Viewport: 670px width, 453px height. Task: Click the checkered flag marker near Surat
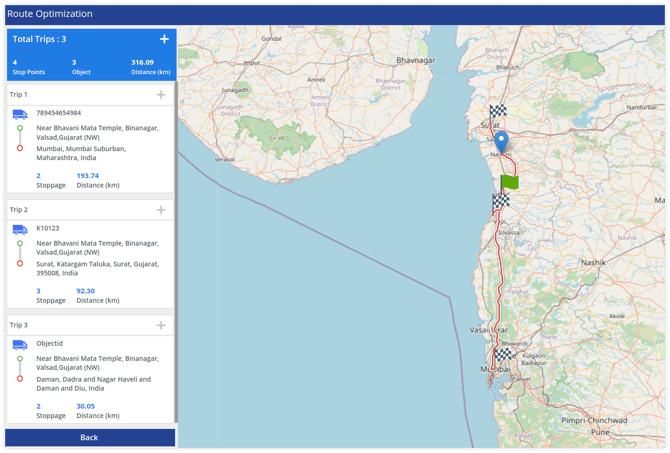coord(498,112)
